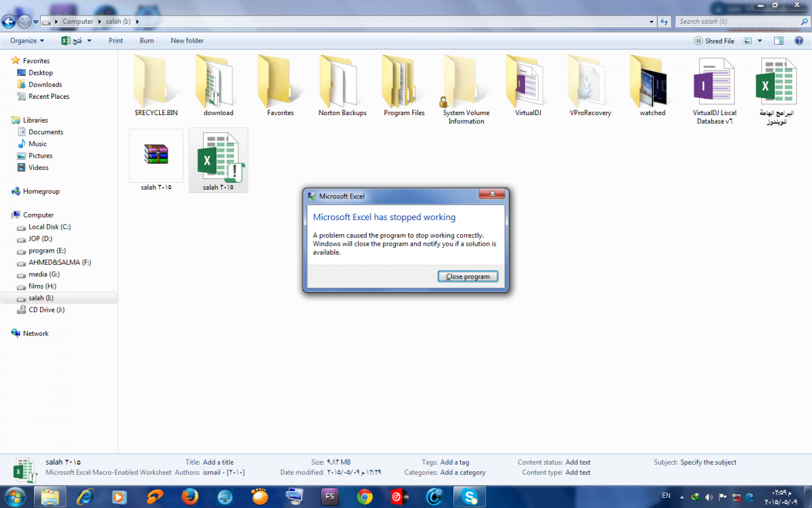Screen dimensions: 812x508
Task: Click the EN language indicator in the taskbar
Action: coord(666,495)
